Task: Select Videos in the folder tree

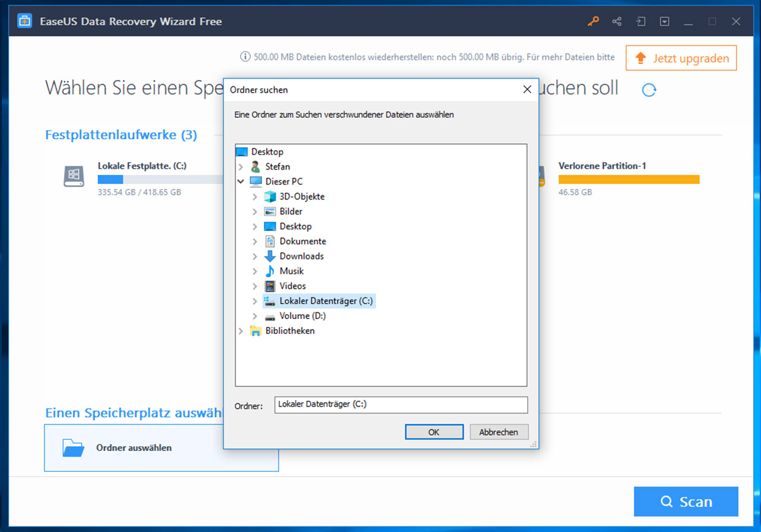Action: (x=292, y=286)
